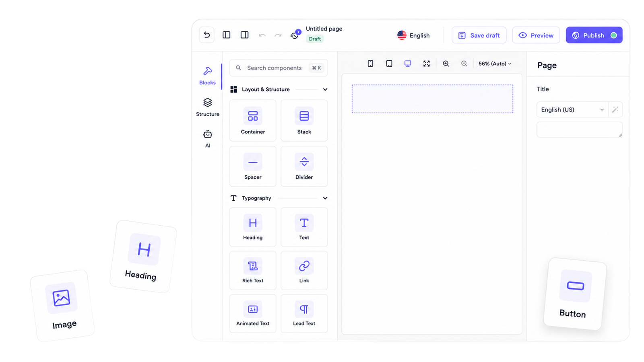The height and width of the screenshot is (362, 644).
Task: Select the Container block
Action: tap(253, 121)
